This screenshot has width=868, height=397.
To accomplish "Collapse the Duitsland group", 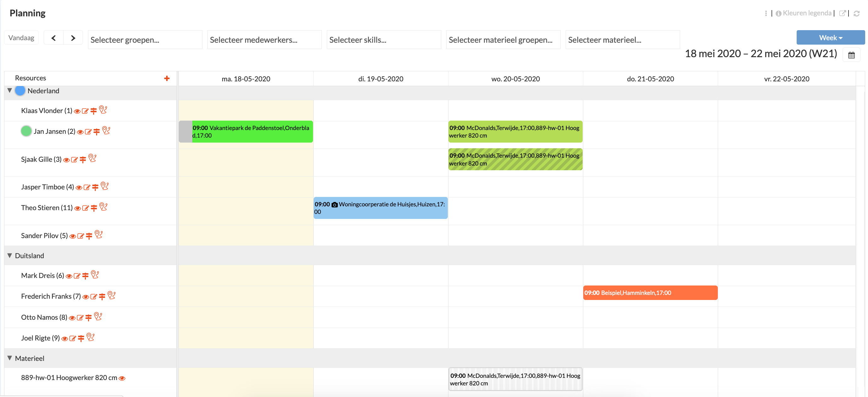I will click(x=10, y=256).
